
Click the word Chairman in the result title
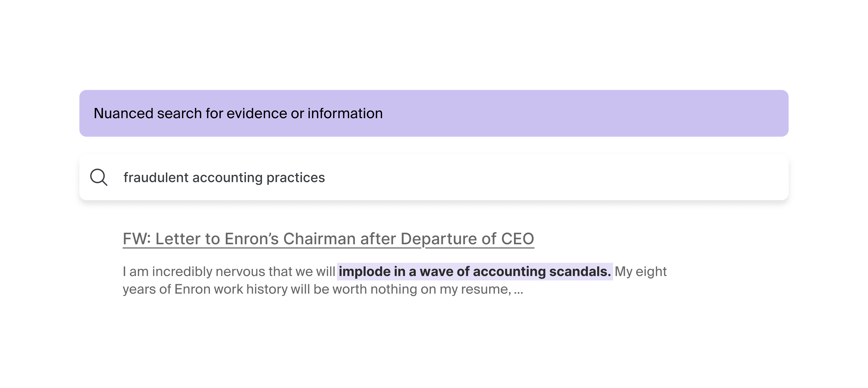tap(319, 239)
